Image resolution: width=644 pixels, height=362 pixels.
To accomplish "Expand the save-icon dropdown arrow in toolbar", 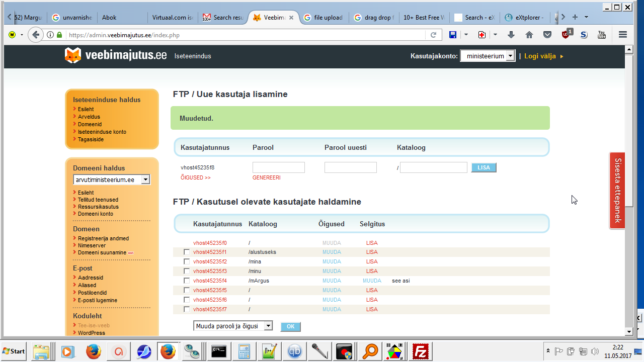I will coord(466,35).
